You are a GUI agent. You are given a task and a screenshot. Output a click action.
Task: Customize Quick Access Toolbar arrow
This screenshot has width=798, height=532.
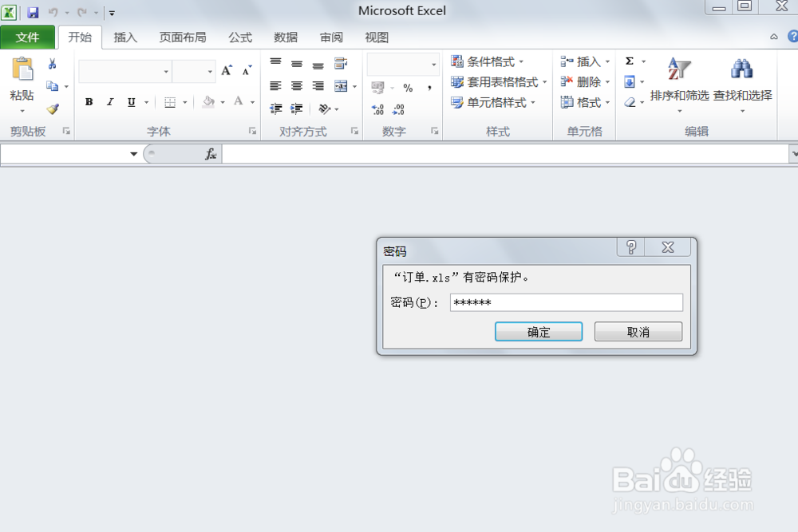pyautogui.click(x=112, y=14)
